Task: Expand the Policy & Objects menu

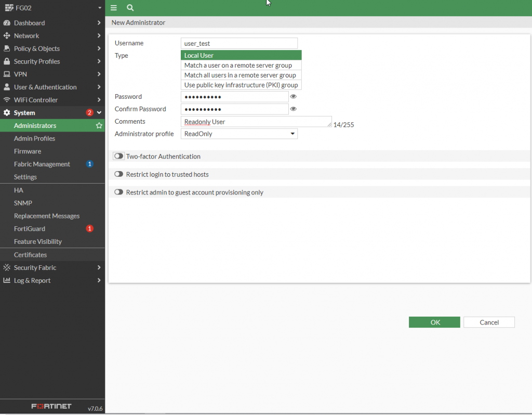Action: coord(52,49)
